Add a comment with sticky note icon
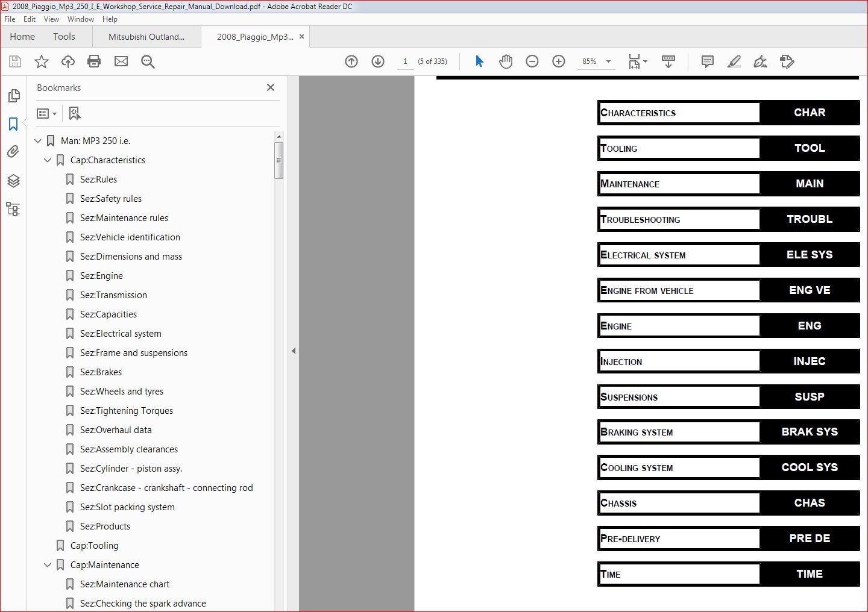The width and height of the screenshot is (868, 612). (708, 61)
